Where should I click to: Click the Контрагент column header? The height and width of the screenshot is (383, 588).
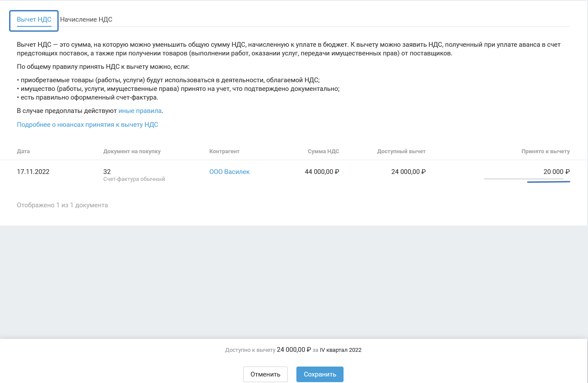coord(224,151)
